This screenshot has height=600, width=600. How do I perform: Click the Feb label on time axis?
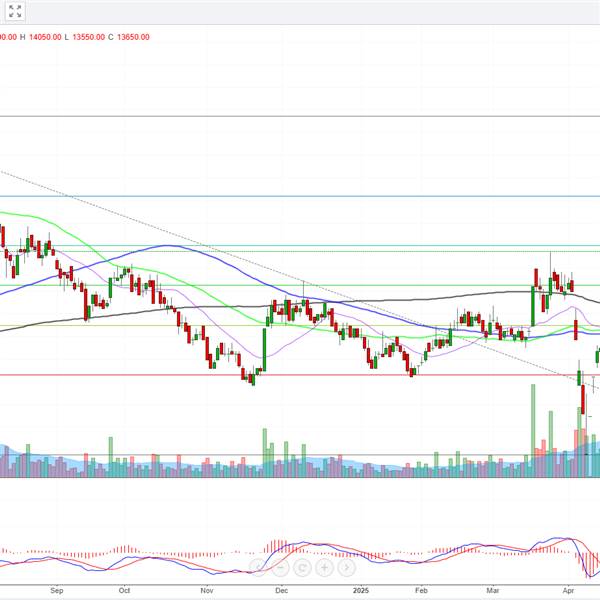click(421, 590)
